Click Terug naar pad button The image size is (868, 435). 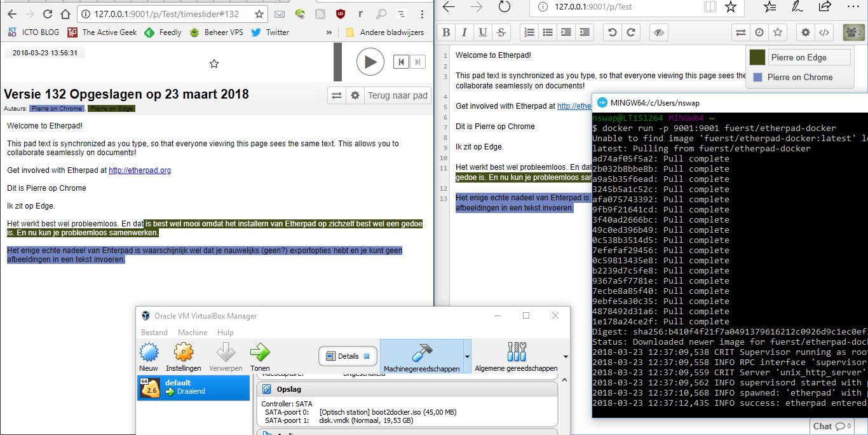(398, 95)
